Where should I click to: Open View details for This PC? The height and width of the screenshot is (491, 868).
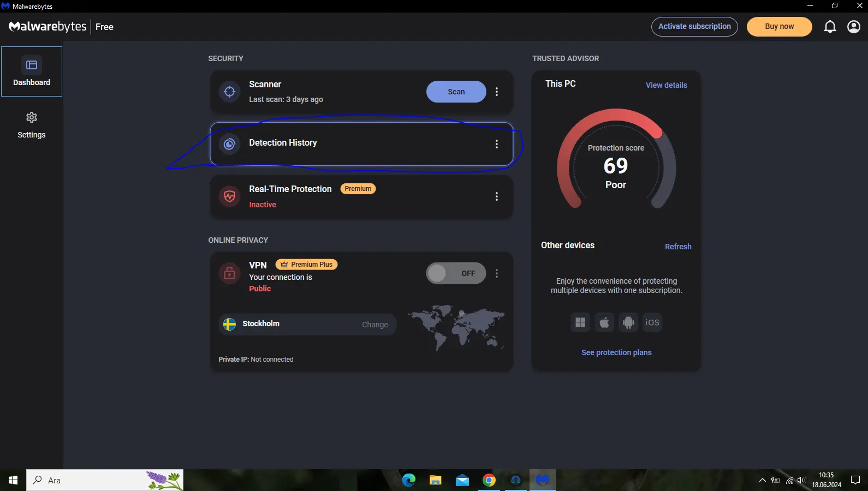pyautogui.click(x=666, y=85)
